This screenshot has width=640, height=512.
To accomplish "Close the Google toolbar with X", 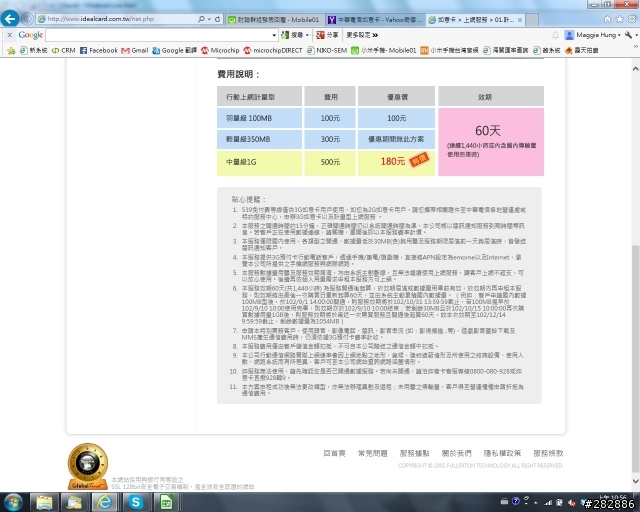I will pos(10,35).
